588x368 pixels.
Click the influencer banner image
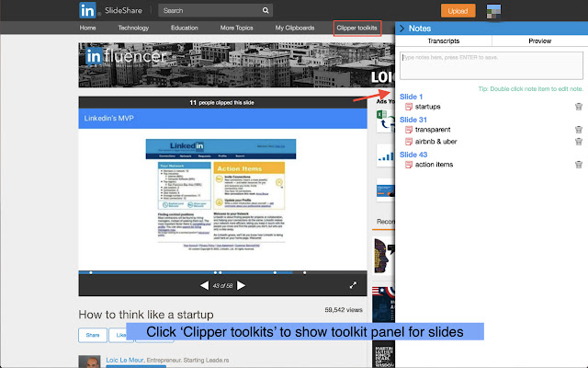[x=237, y=65]
